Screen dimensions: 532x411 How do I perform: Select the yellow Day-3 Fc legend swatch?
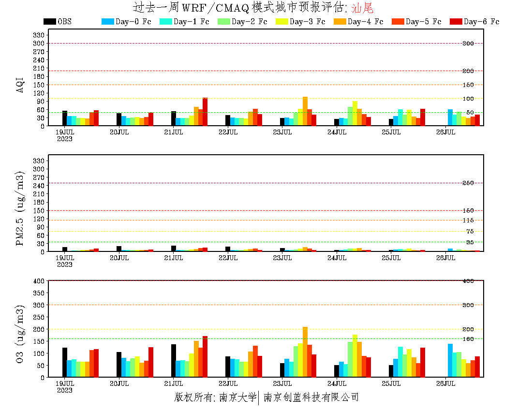[282, 21]
